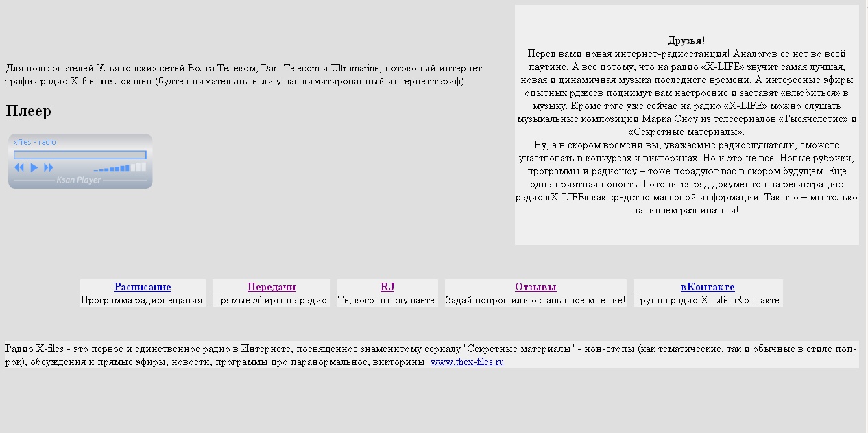868x433 pixels.
Task: Open the Расписание link
Action: point(143,287)
